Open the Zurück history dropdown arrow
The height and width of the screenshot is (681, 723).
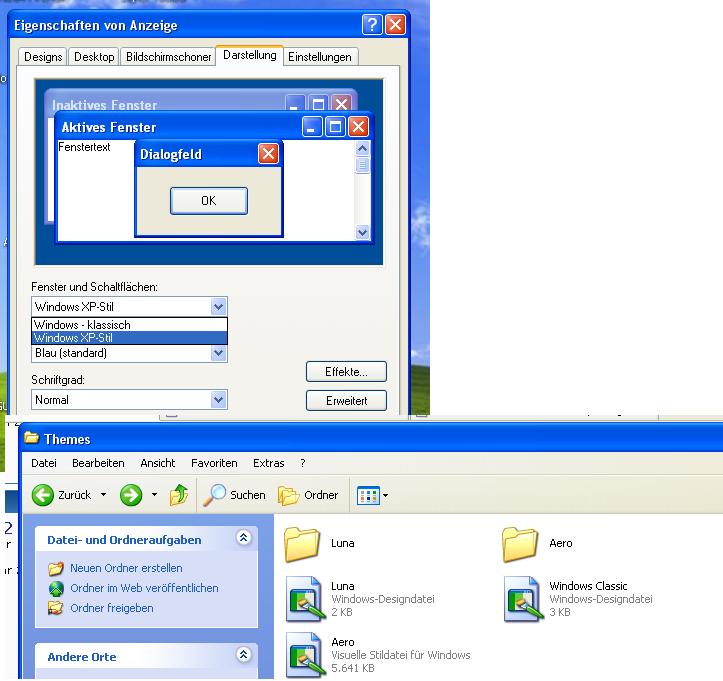(x=104, y=495)
